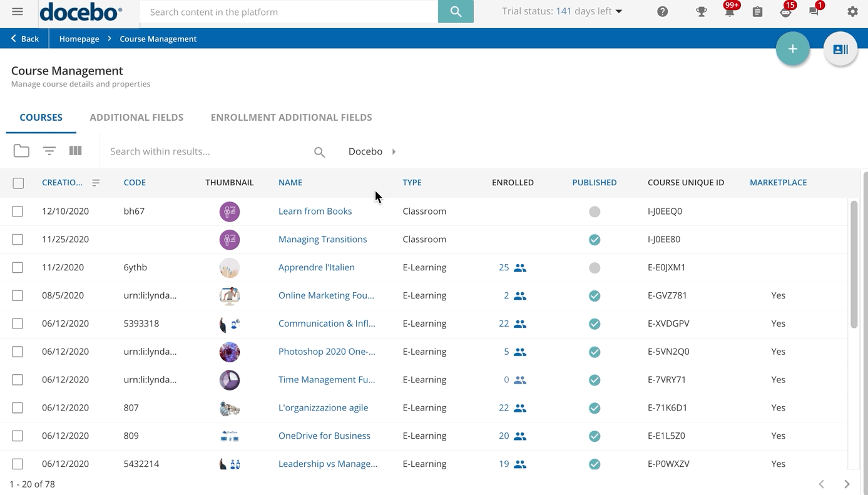Toggle sorting on the Creation date column
Image resolution: width=868 pixels, height=495 pixels.
pos(96,183)
